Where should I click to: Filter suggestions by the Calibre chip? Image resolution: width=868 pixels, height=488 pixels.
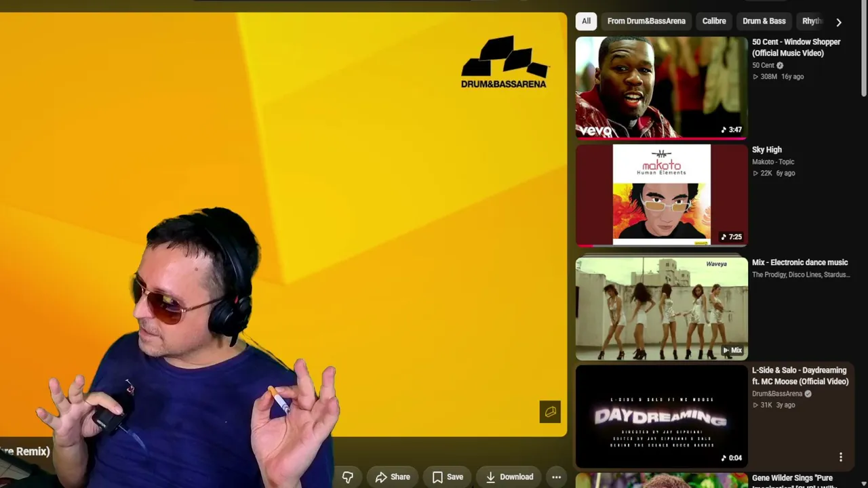pyautogui.click(x=714, y=21)
